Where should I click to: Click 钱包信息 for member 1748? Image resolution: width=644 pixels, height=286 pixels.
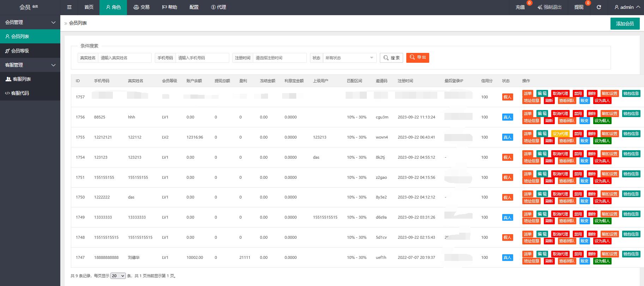click(631, 234)
